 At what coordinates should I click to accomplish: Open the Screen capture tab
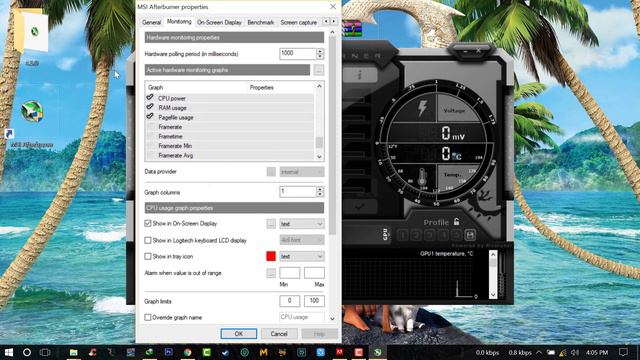(299, 22)
